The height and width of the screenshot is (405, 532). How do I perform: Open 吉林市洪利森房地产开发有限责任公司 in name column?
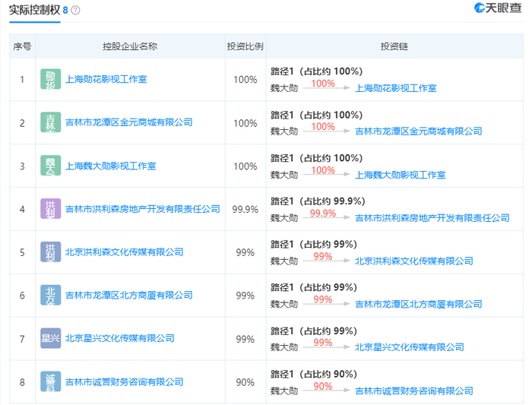(143, 209)
